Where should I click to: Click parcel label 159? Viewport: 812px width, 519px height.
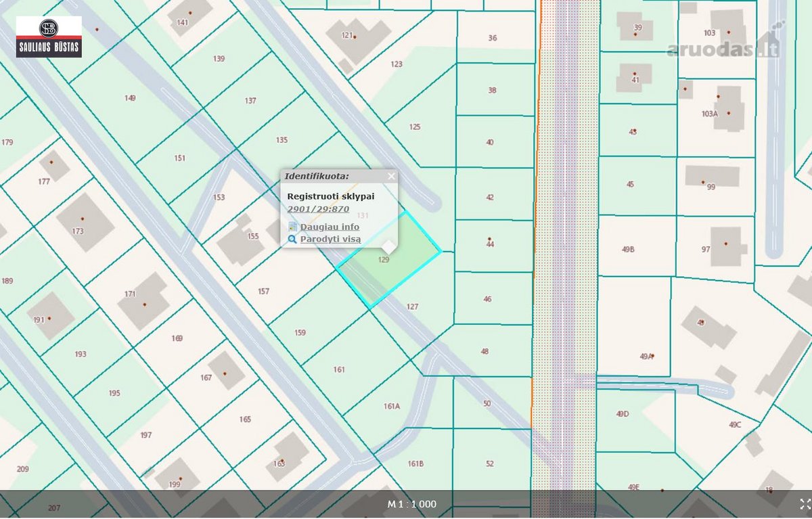[300, 332]
